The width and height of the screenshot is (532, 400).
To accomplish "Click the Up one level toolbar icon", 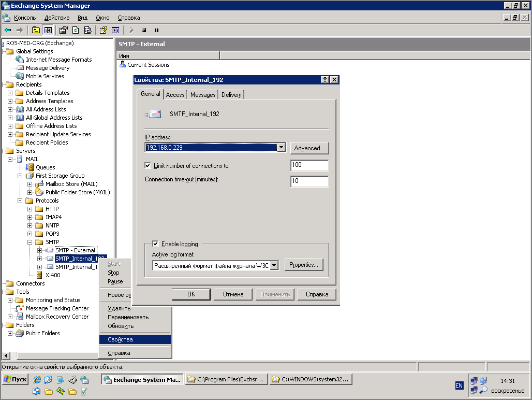I will point(36,30).
